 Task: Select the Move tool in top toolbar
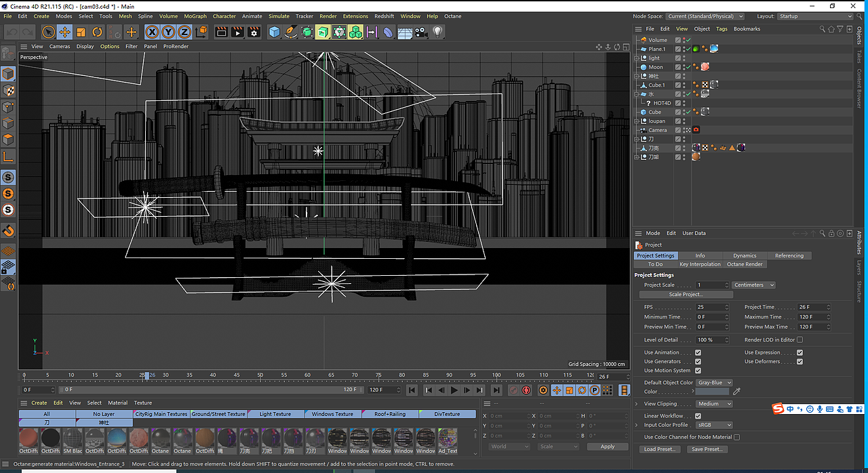(64, 32)
